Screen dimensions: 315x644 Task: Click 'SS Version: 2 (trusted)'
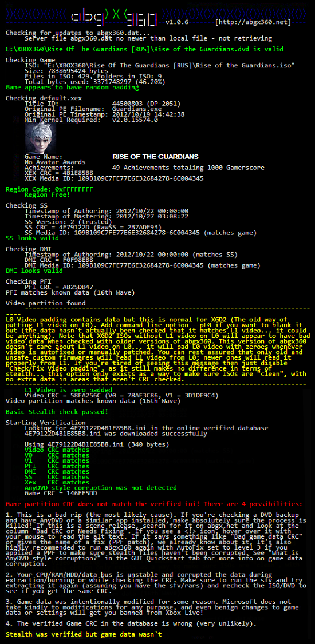[68, 222]
